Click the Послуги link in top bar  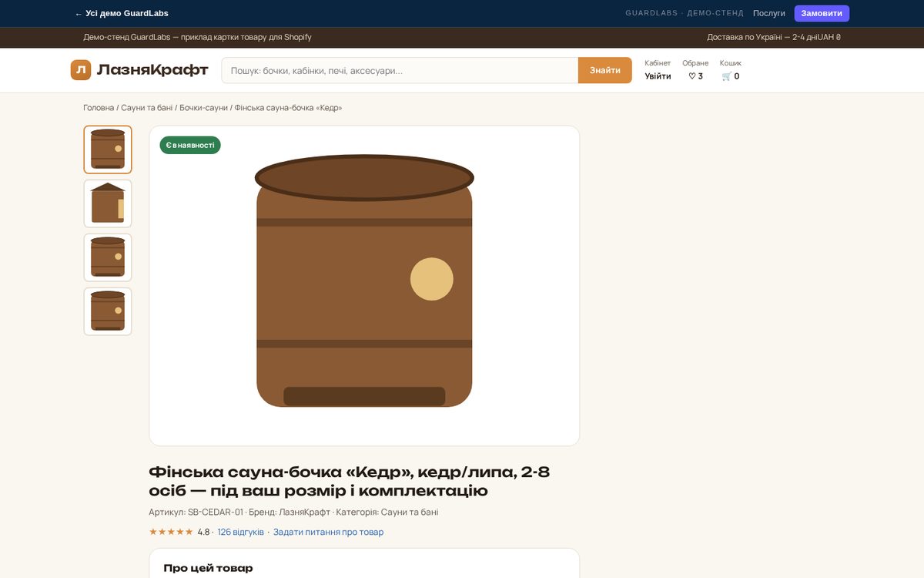pyautogui.click(x=769, y=13)
